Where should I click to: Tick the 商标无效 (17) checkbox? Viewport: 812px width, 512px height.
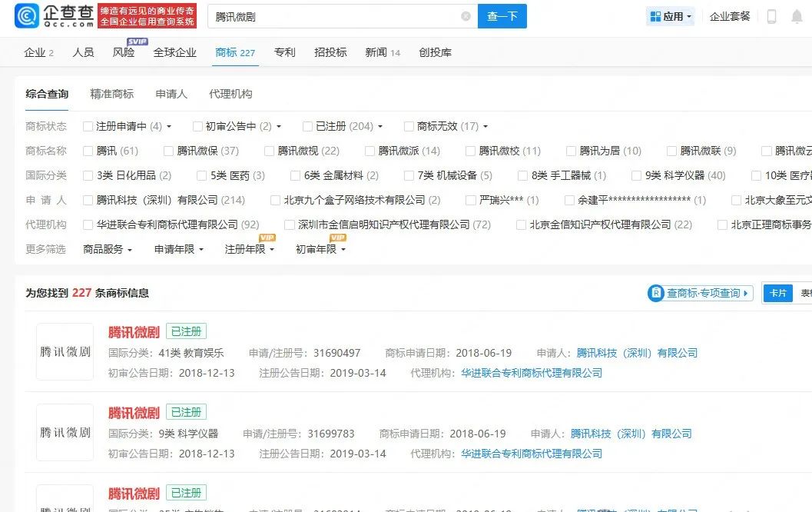click(409, 126)
